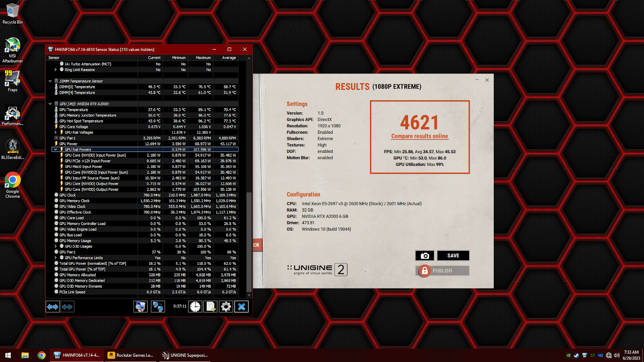
Task: Open the Recycle Bin desktop icon
Action: [x=12, y=14]
